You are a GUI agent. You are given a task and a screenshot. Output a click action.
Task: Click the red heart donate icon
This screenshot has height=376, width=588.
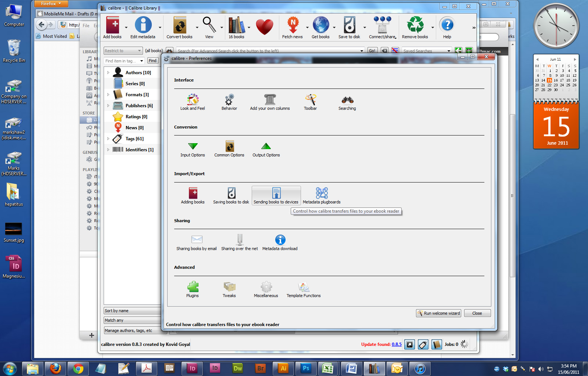tap(265, 28)
